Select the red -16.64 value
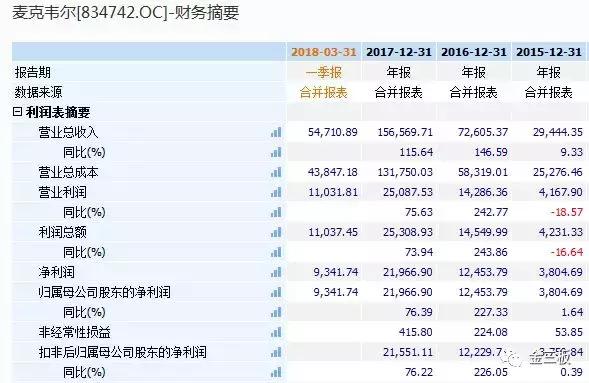The width and height of the screenshot is (589, 383). click(x=567, y=252)
